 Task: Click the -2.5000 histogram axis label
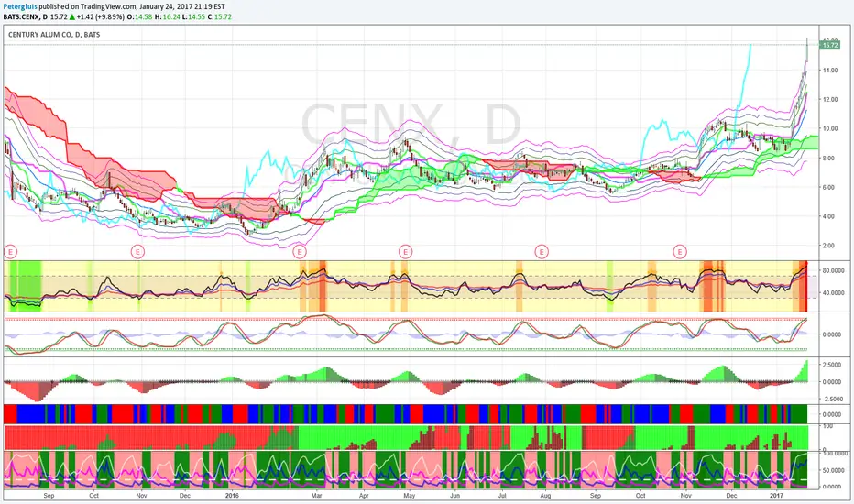(832, 400)
